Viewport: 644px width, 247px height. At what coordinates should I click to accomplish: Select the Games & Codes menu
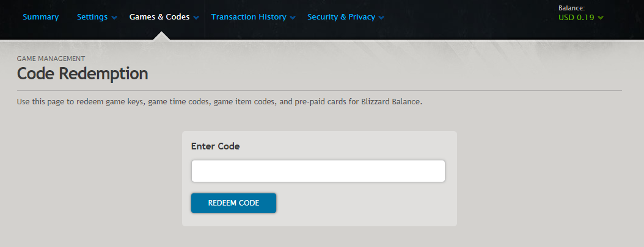[159, 17]
